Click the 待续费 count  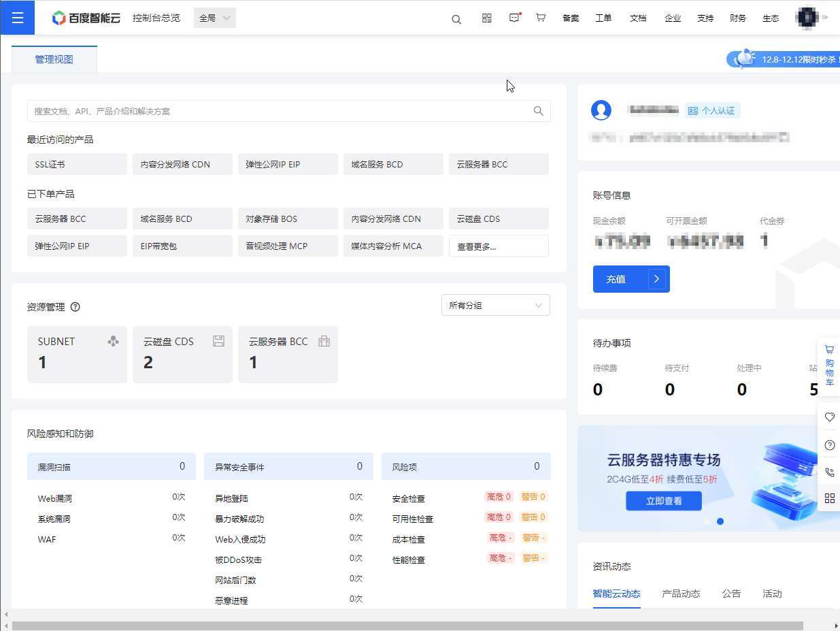(598, 389)
